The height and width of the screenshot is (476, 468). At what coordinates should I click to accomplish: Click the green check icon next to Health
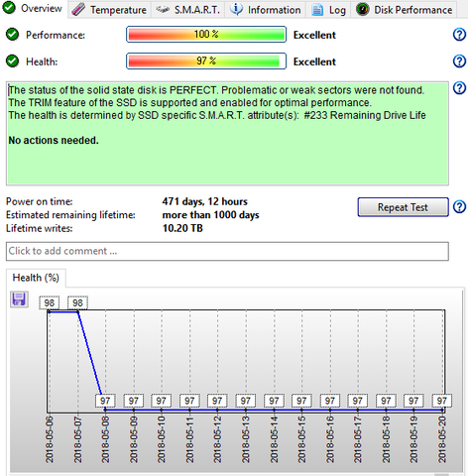(12, 61)
